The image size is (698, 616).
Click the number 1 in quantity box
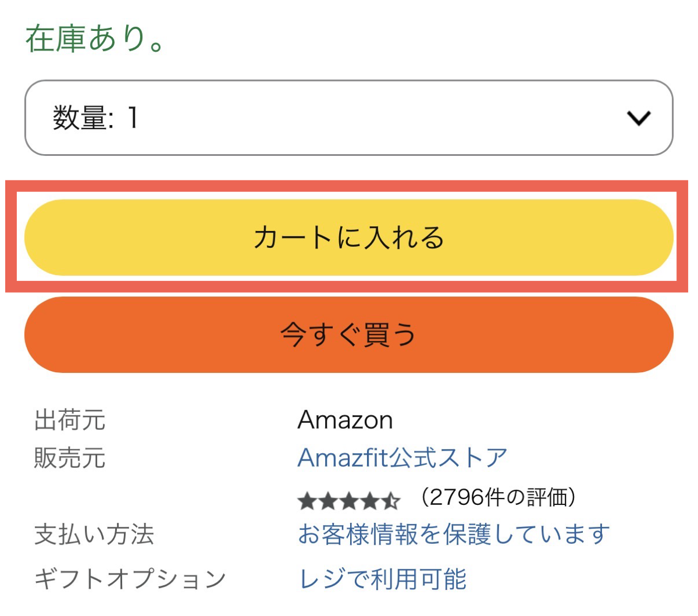[133, 118]
